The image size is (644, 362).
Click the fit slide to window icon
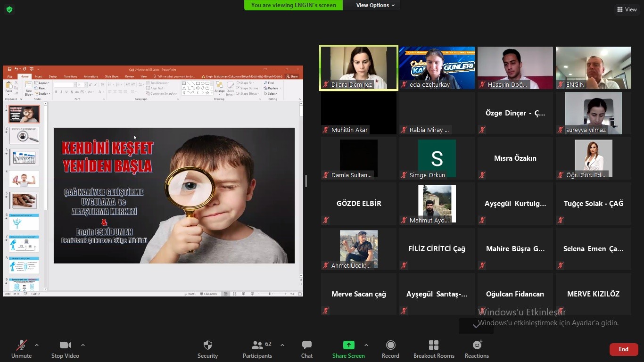pos(300,294)
